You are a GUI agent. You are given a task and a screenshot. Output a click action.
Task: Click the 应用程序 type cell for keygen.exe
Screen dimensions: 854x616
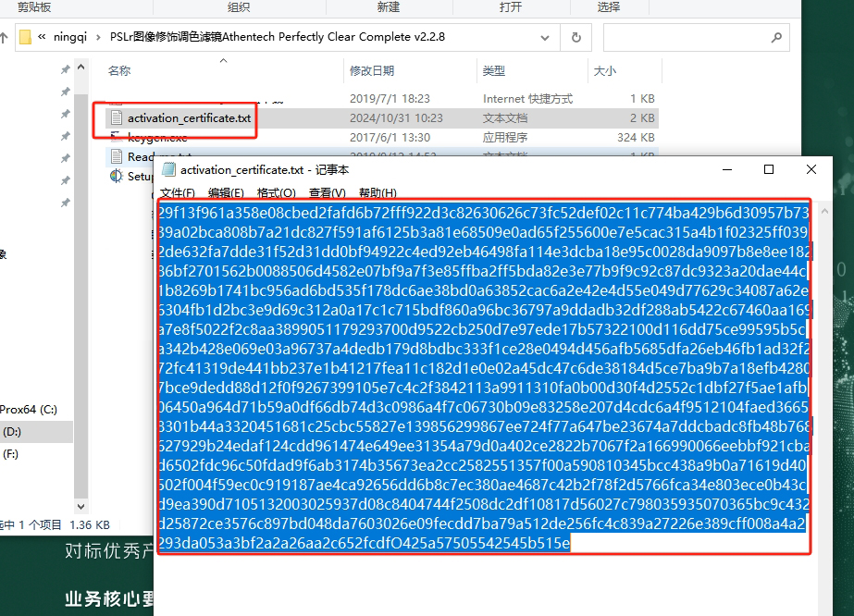coord(505,138)
